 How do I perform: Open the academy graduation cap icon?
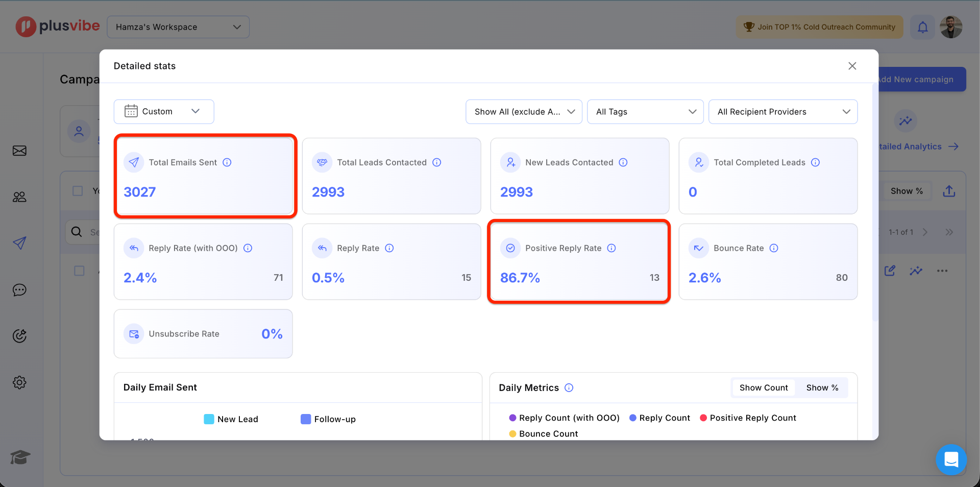point(20,457)
